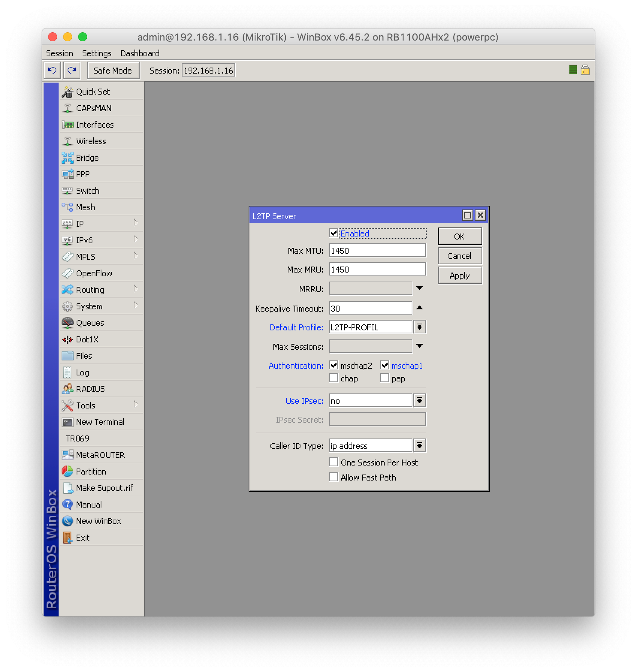Expand the MRRU field arrow
The image size is (637, 672).
(x=420, y=288)
